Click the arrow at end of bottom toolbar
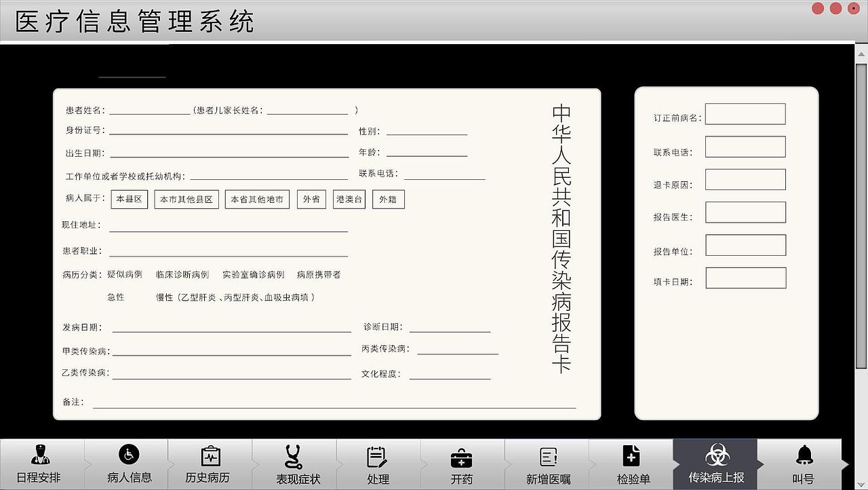The height and width of the screenshot is (490, 868). [x=846, y=465]
